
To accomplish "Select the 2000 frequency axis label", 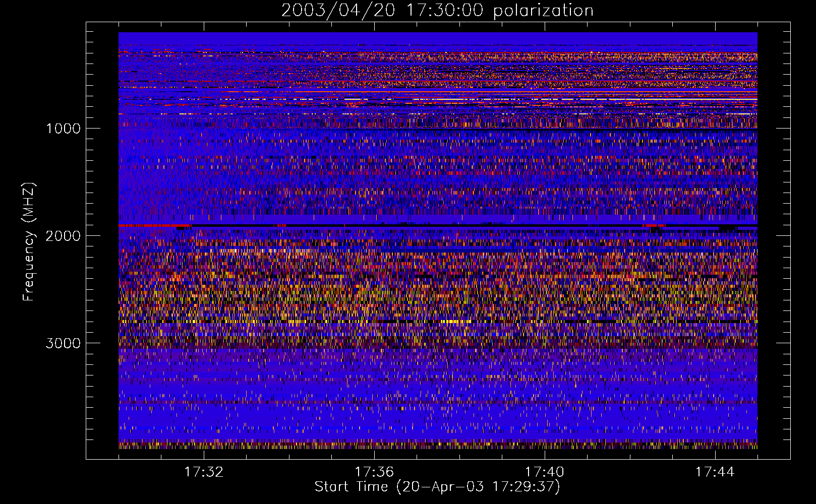I will tap(63, 236).
